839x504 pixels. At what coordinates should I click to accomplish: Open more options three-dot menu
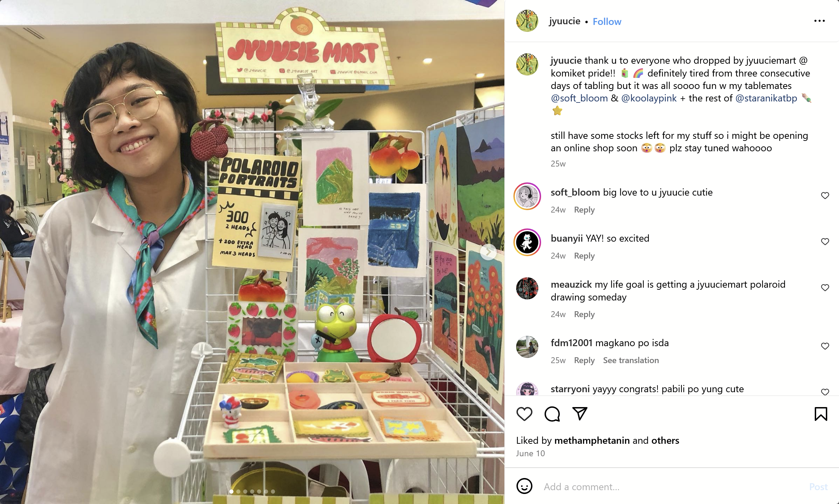[819, 21]
